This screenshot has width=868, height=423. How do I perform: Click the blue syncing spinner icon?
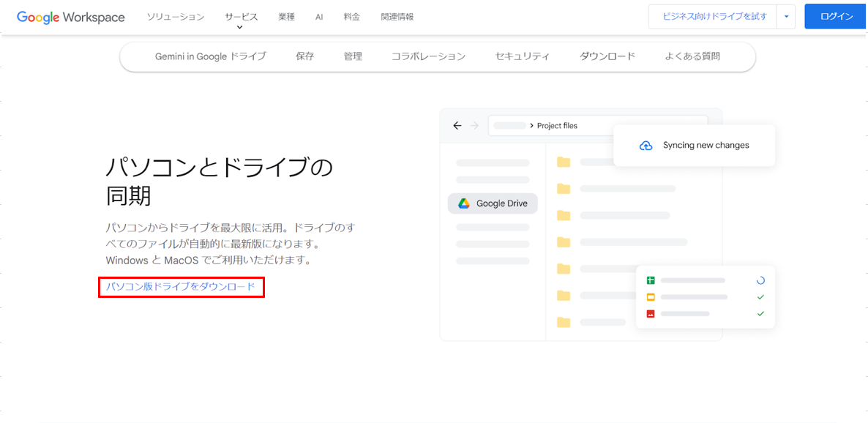760,281
